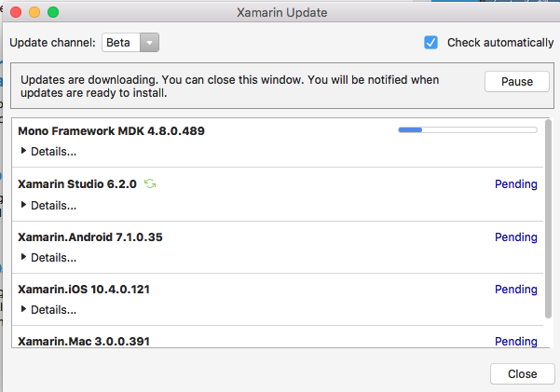Open the Update channel Beta dropdown

(x=131, y=43)
